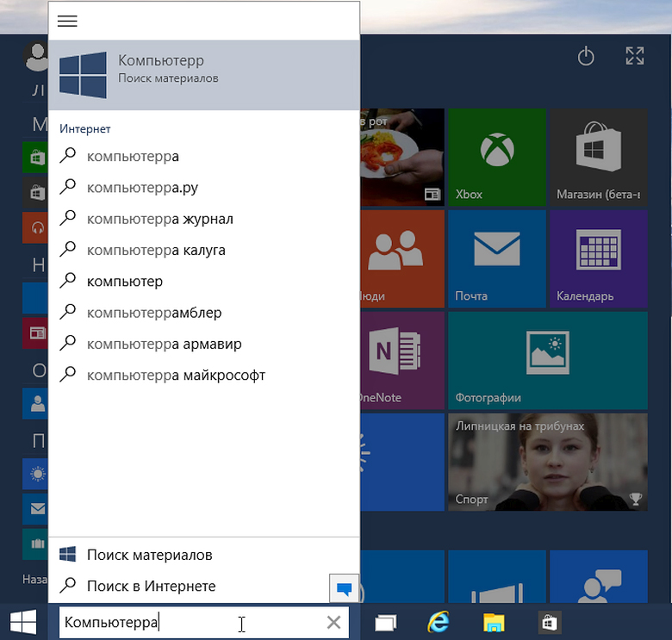Open the Xbox tile
The width and height of the screenshot is (672, 640).
click(497, 158)
